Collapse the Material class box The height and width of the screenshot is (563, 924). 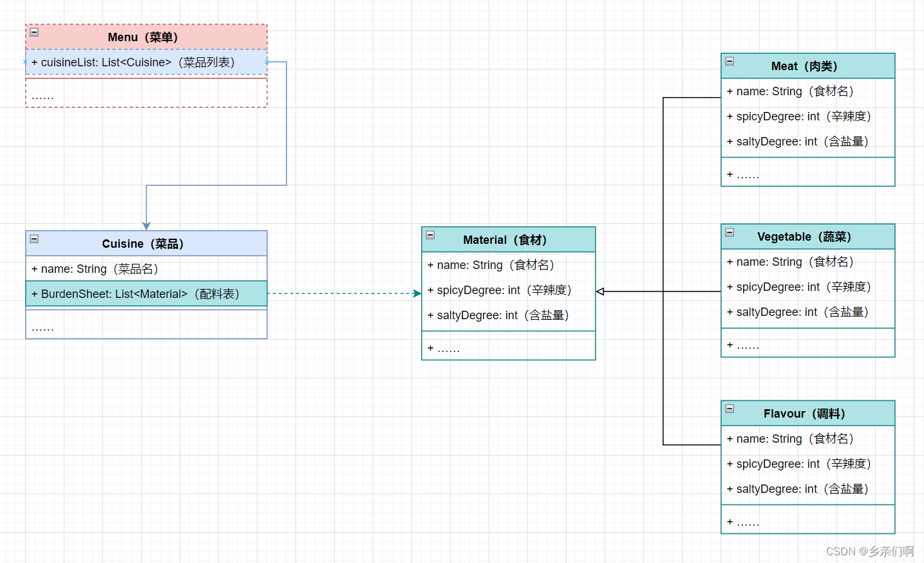tap(430, 235)
